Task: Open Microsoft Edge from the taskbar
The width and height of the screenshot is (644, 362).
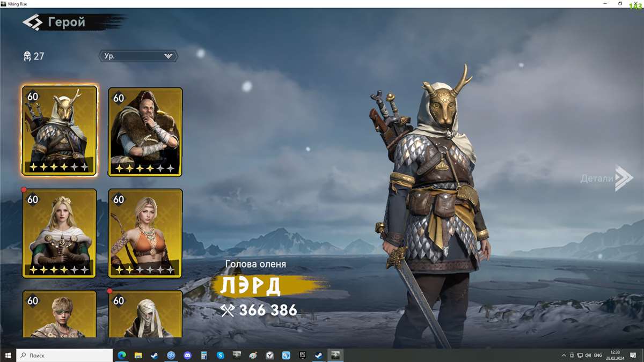Action: point(121,355)
